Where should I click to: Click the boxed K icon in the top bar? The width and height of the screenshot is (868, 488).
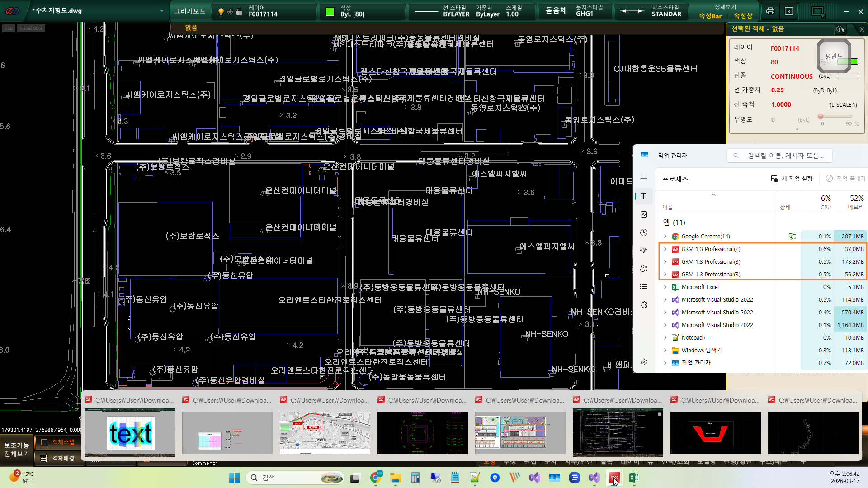789,11
